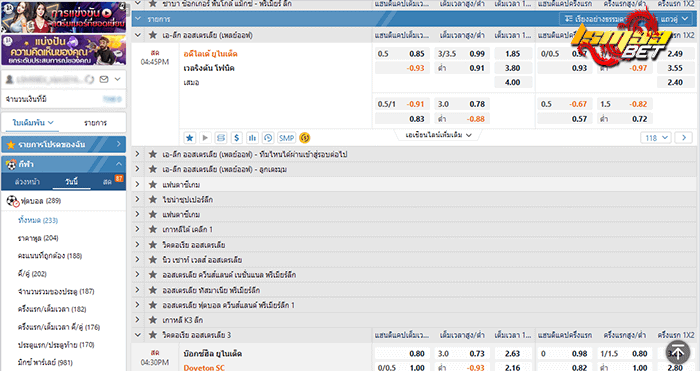700x371 pixels.
Task: Click the scroll-to-top arrow button
Action: pyautogui.click(x=678, y=352)
